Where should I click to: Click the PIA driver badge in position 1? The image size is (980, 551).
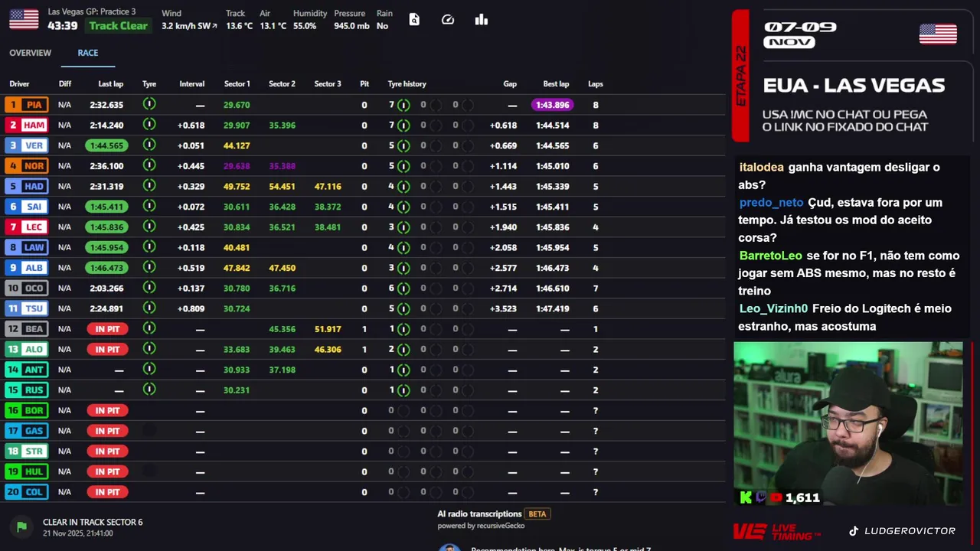pyautogui.click(x=27, y=105)
